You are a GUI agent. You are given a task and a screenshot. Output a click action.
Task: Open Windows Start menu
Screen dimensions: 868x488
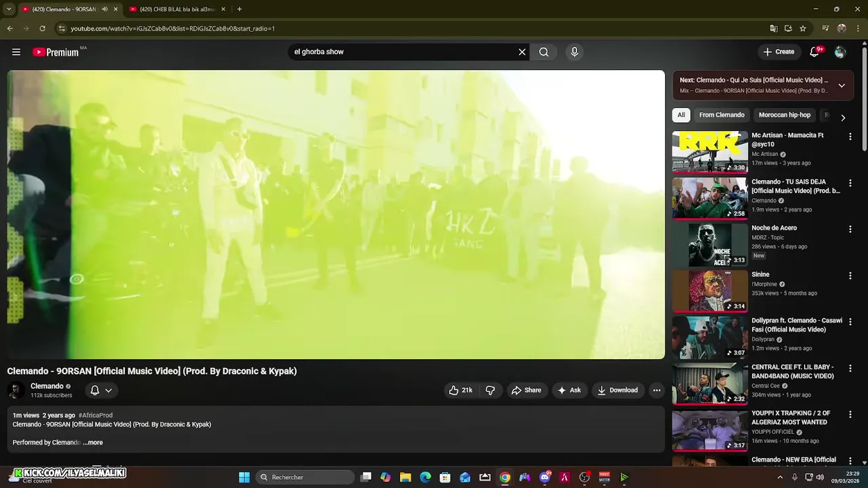[244, 477]
